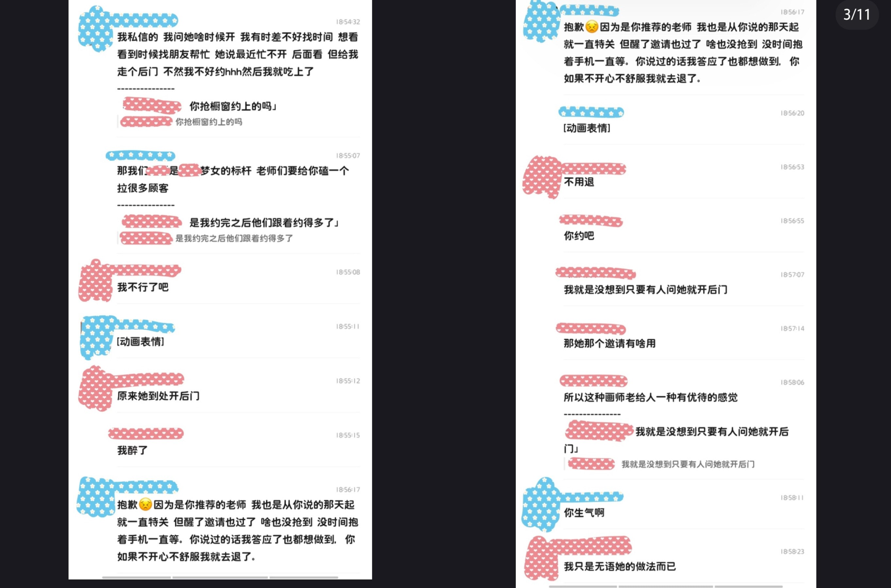This screenshot has width=891, height=588.
Task: Click the scroll bar under the left screenshot
Action: [220, 578]
